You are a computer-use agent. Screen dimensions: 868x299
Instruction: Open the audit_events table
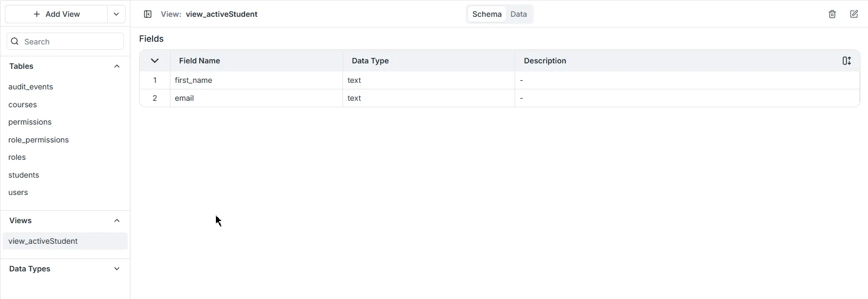point(31,87)
